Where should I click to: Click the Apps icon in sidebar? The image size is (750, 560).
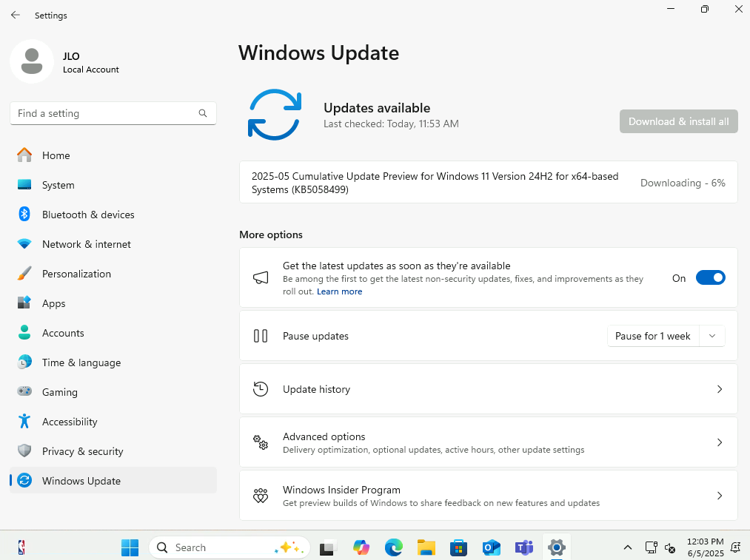(x=24, y=303)
